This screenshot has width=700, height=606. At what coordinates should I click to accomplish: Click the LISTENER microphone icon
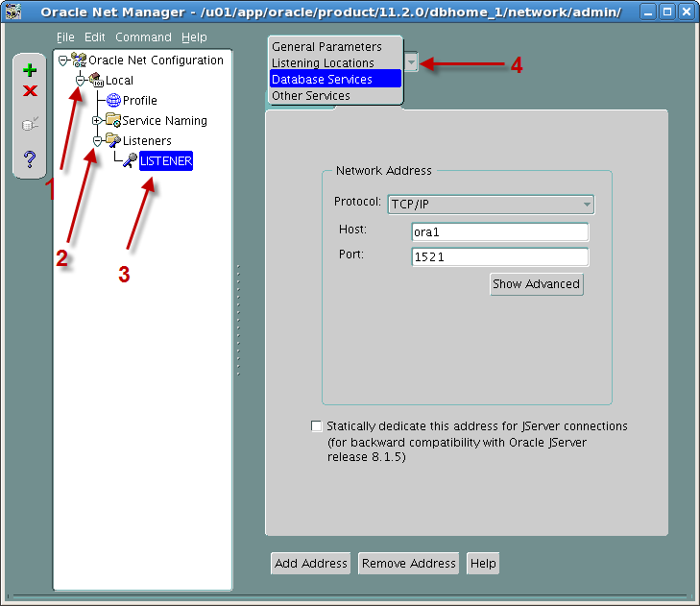[x=130, y=160]
